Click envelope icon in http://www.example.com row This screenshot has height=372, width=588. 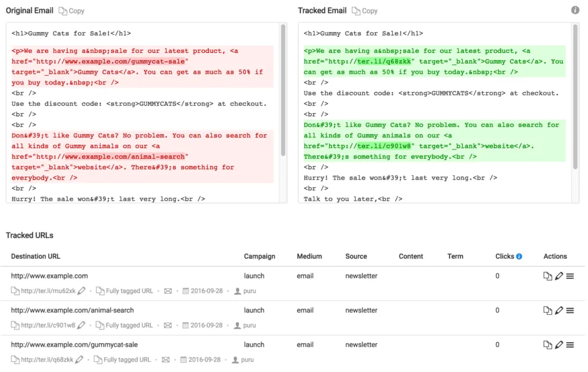pyautogui.click(x=168, y=291)
